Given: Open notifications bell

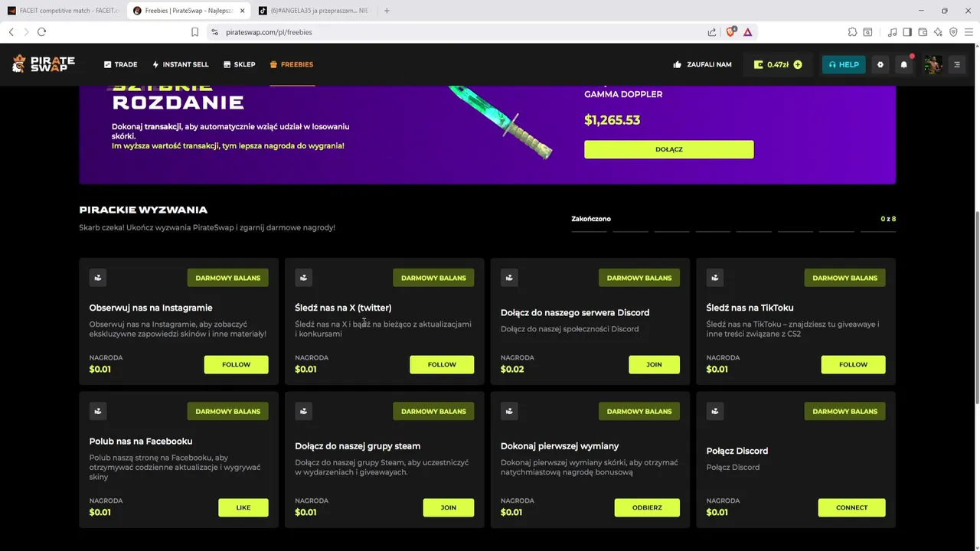Looking at the screenshot, I should pyautogui.click(x=903, y=64).
